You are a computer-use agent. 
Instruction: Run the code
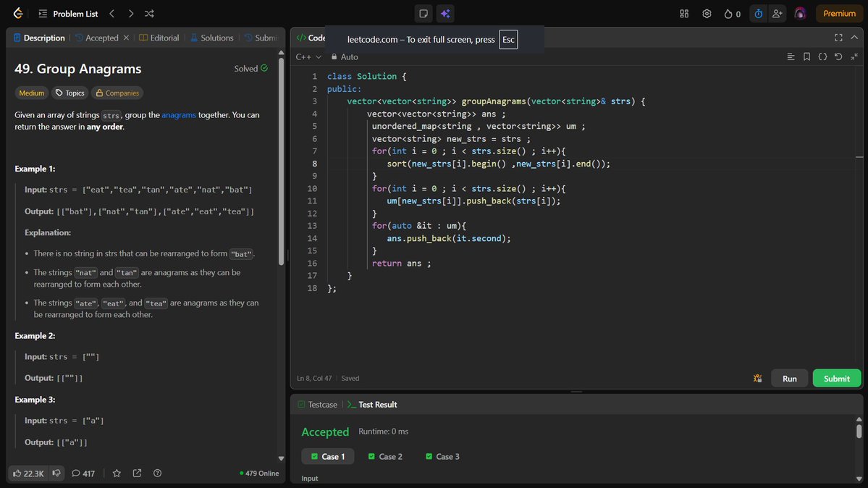[789, 379]
